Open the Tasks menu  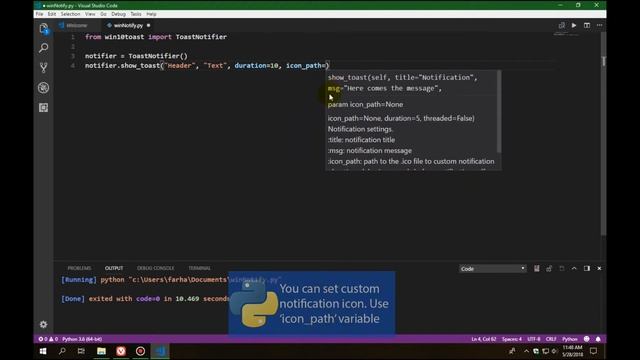[136, 14]
